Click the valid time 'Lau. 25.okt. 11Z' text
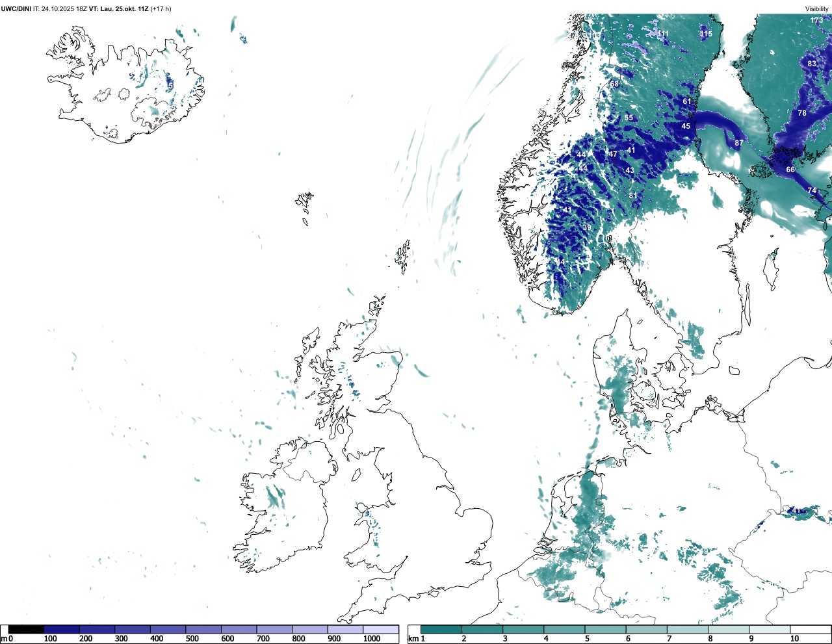Image resolution: width=832 pixels, height=644 pixels. click(x=124, y=8)
